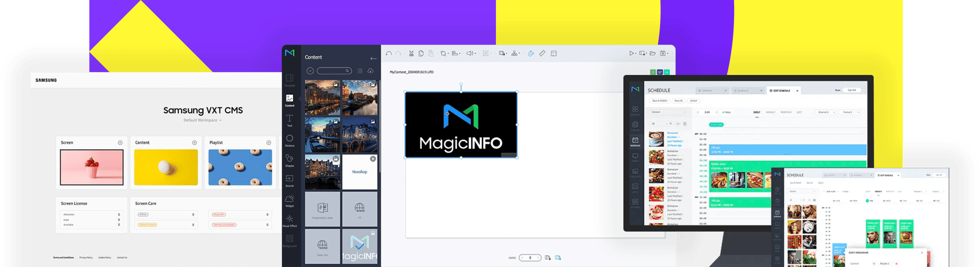Select the Presentatie1.pptx content tile

click(x=322, y=209)
